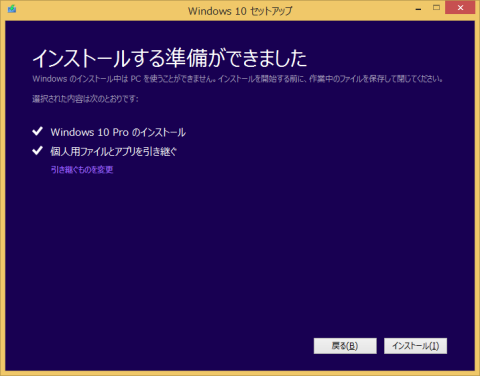
Task: Click the line 選択された内容は次のとおりです:
Action: coord(85,99)
